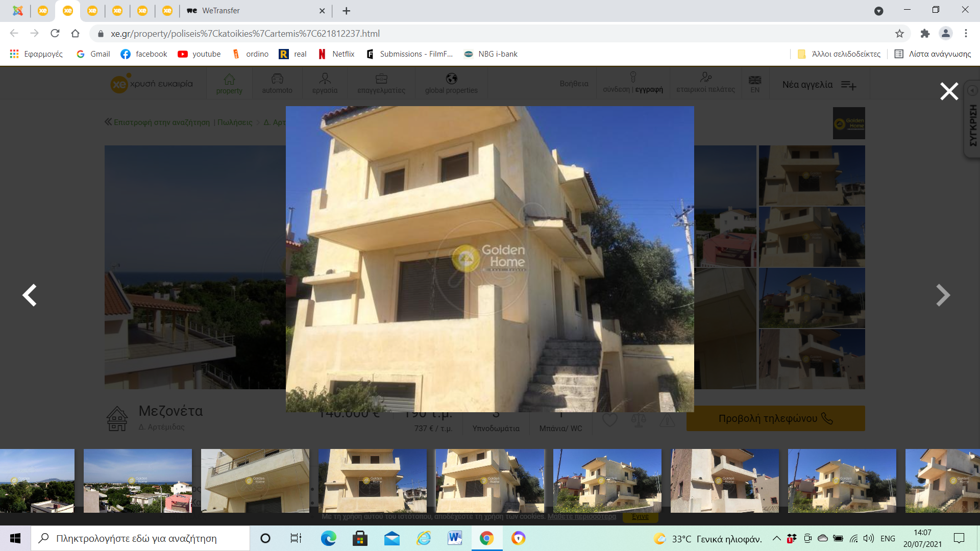Screen dimensions: 980x551
Task: Click the address bar URL
Action: click(x=245, y=34)
